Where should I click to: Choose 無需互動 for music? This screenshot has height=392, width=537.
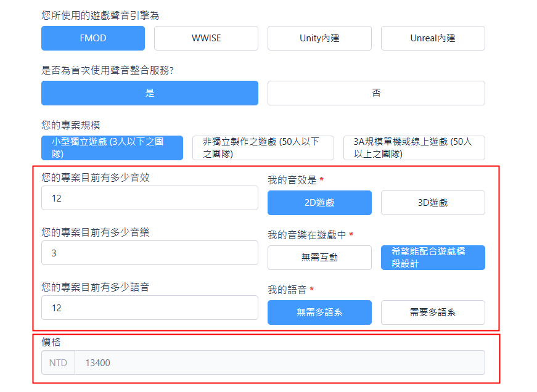(x=319, y=258)
